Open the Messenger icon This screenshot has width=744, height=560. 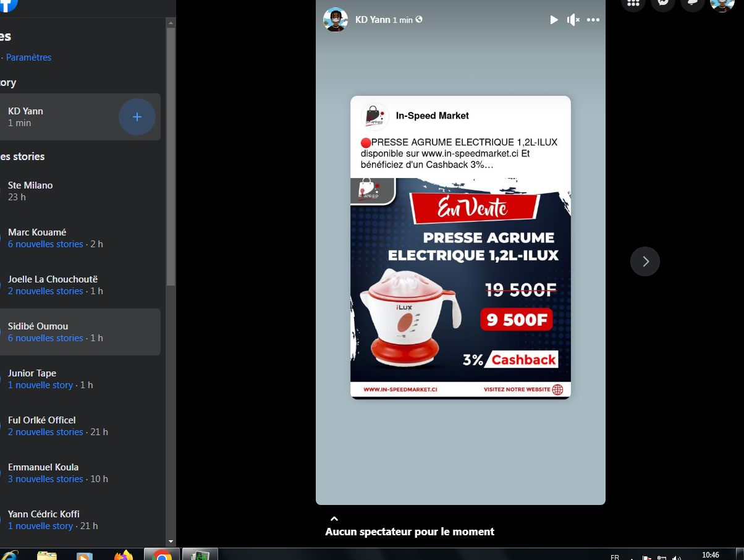pyautogui.click(x=663, y=4)
